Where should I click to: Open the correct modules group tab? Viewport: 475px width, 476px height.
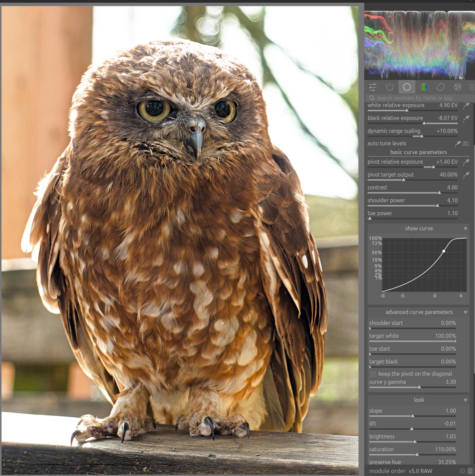[441, 87]
